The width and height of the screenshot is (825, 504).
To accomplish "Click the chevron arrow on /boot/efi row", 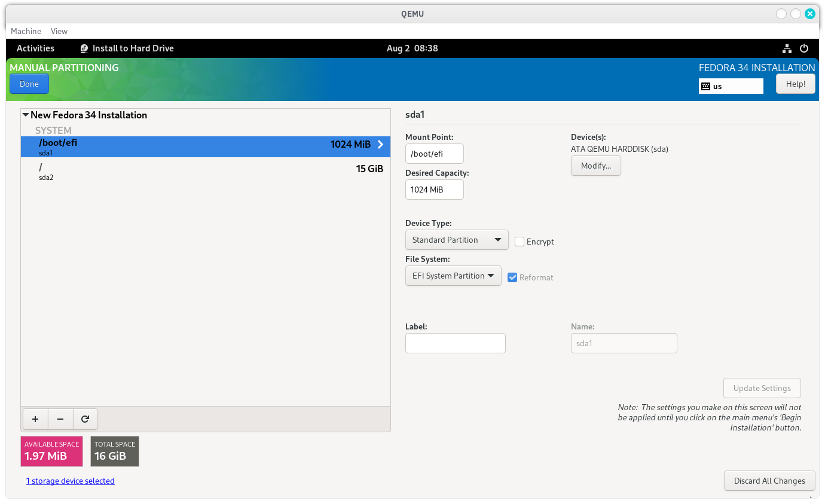I will point(380,144).
